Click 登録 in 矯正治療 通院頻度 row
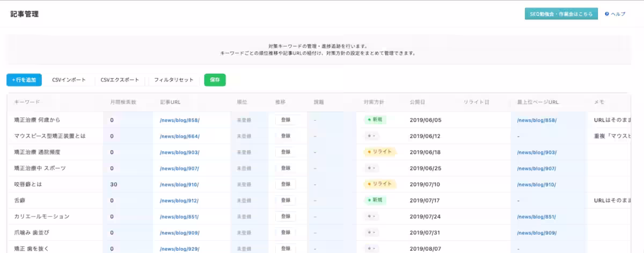Screen dimensions: 644x253 pyautogui.click(x=286, y=152)
